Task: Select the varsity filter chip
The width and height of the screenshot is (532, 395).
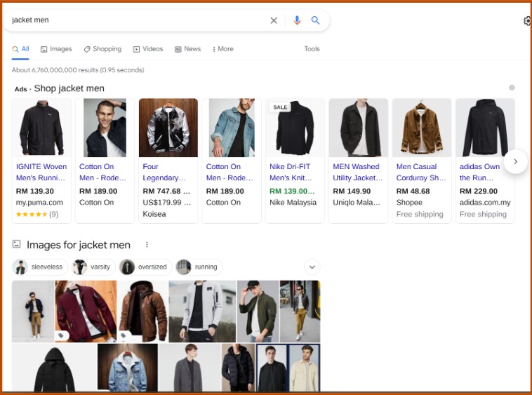Action: (x=93, y=267)
